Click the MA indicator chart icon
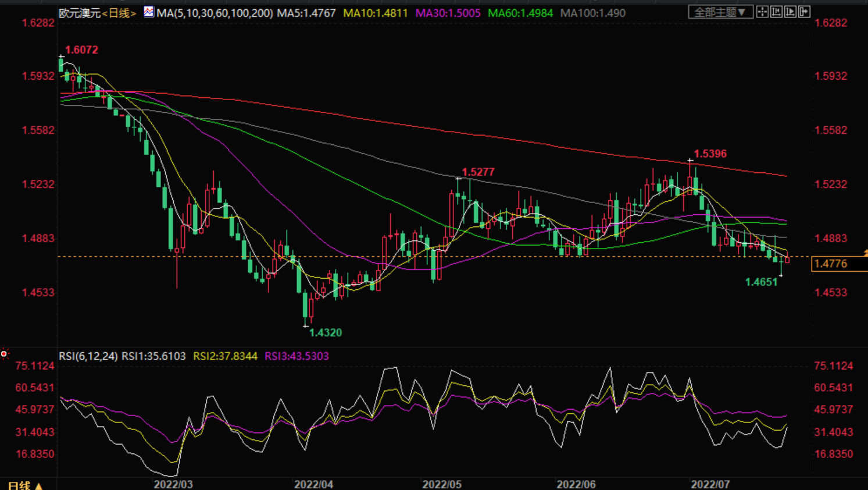868x490 pixels. [149, 12]
